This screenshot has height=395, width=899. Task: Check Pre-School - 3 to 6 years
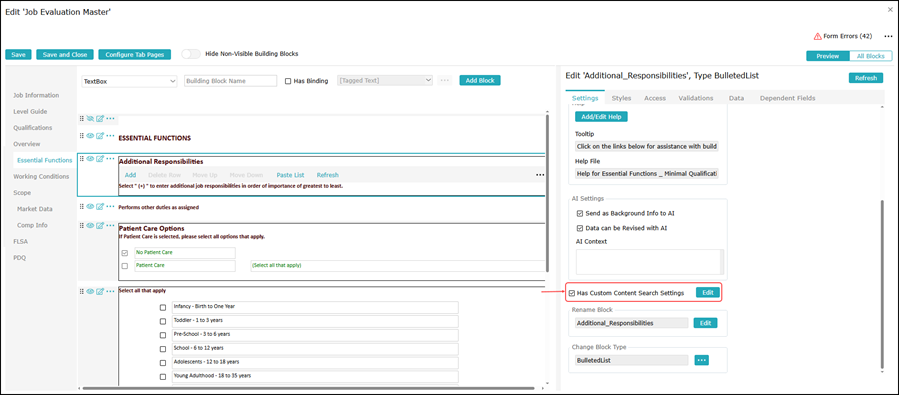coord(163,335)
